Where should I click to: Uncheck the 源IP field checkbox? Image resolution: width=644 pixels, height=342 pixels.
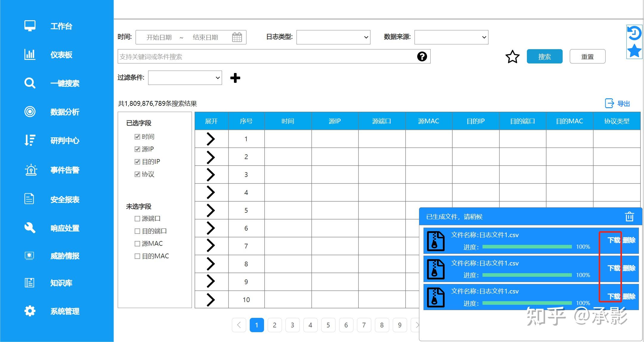pos(137,149)
